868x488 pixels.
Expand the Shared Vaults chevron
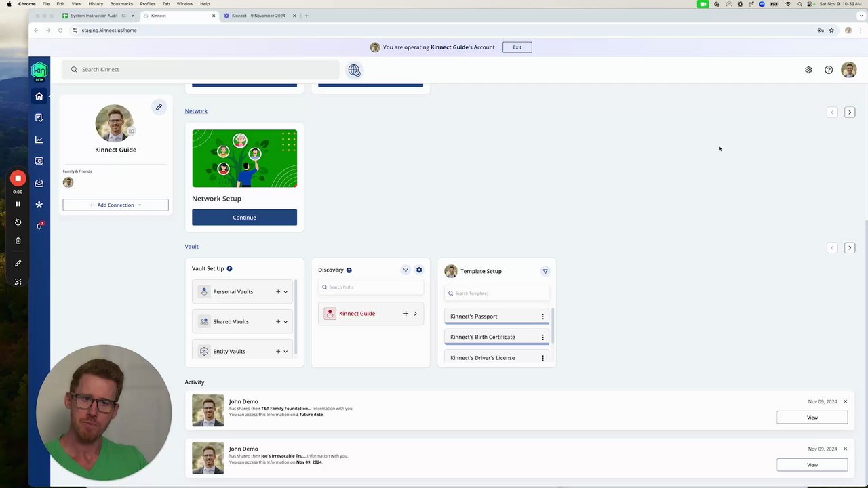coord(285,322)
